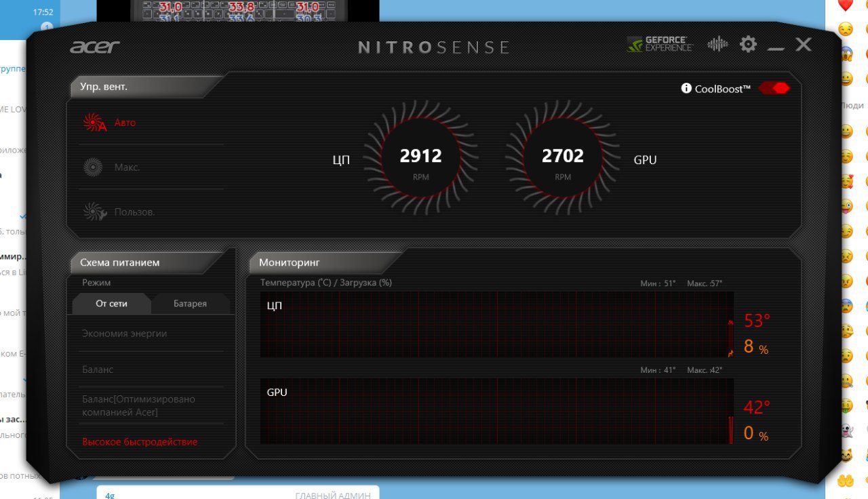Image resolution: width=868 pixels, height=499 pixels.
Task: Activate the Высокое быстродействие power plan
Action: (140, 442)
